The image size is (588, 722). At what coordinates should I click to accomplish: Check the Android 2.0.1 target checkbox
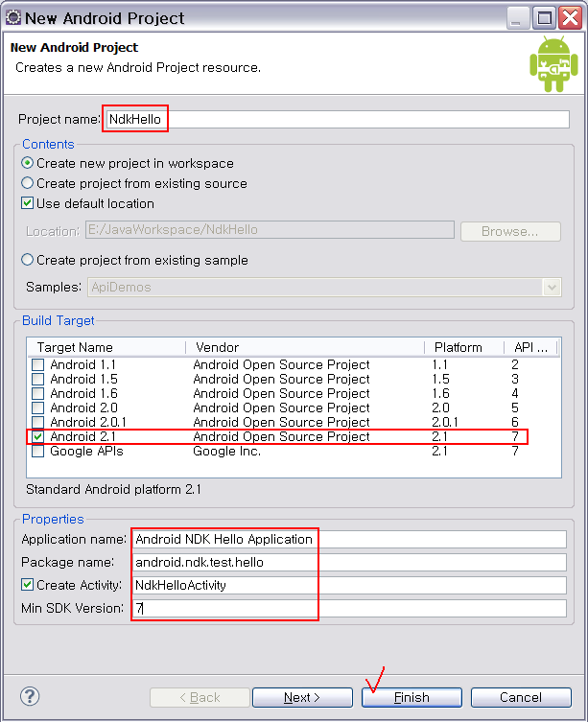point(37,422)
